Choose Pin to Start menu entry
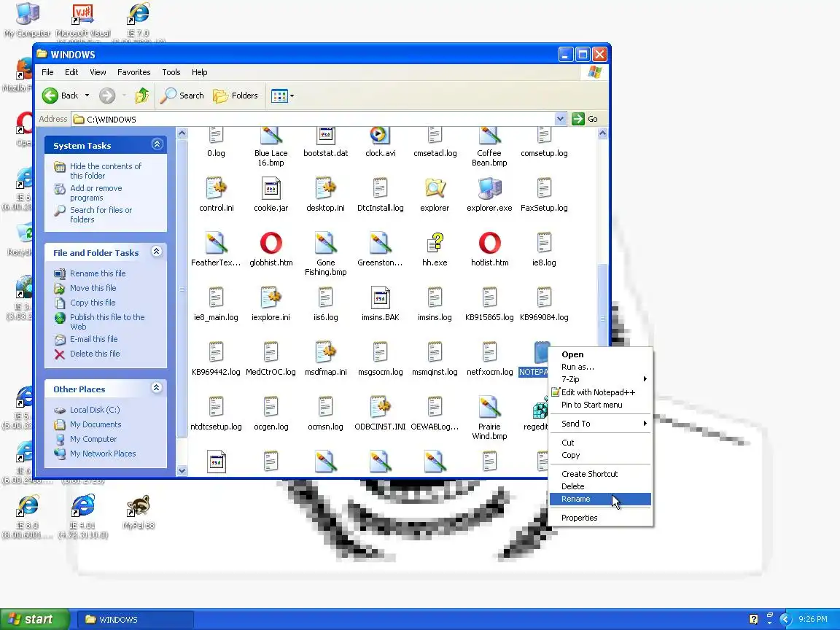Viewport: 840px width, 630px height. [x=600, y=405]
